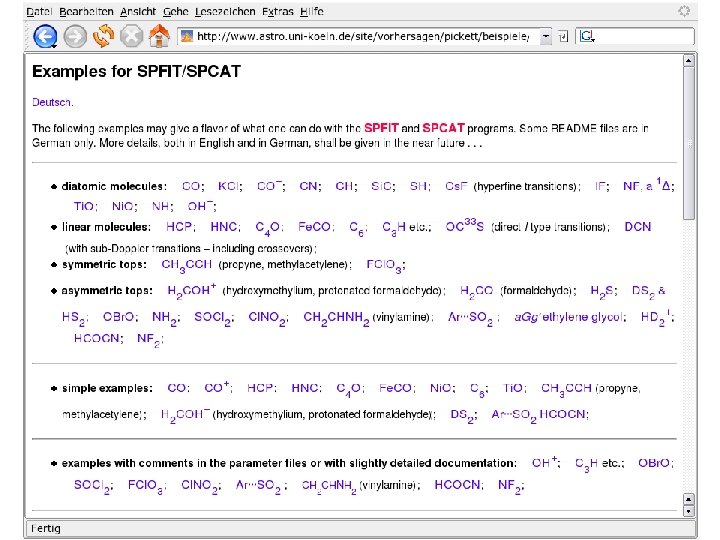Click the site icon in the address bar
The width and height of the screenshot is (720, 540).
tap(186, 36)
